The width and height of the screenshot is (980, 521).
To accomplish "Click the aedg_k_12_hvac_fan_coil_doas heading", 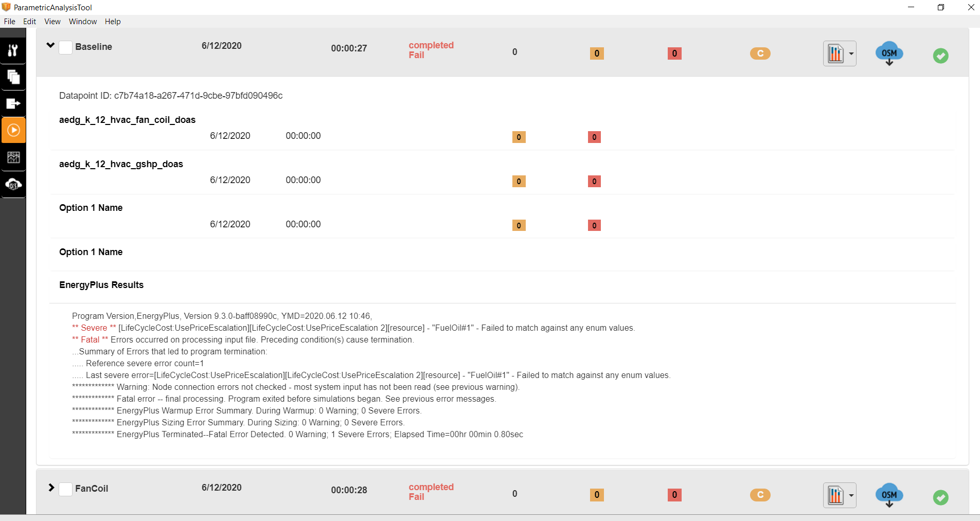I will 127,120.
